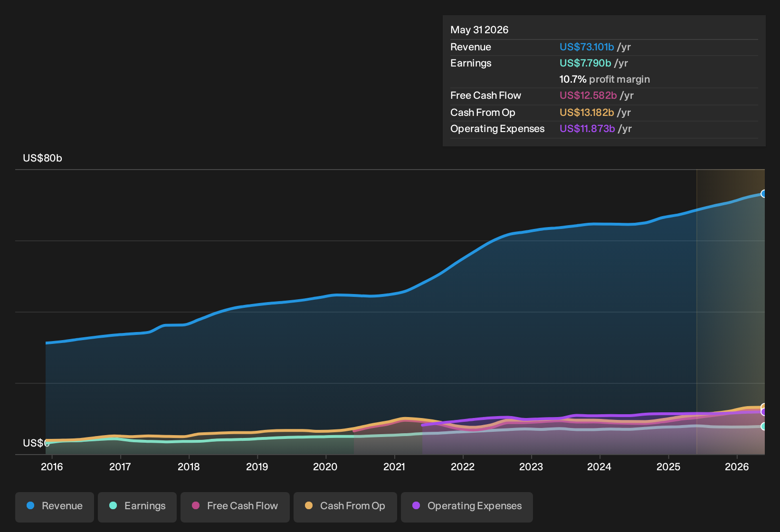Screen dimensions: 780x532
Task: Toggle the Revenue series legend button
Action: point(55,506)
